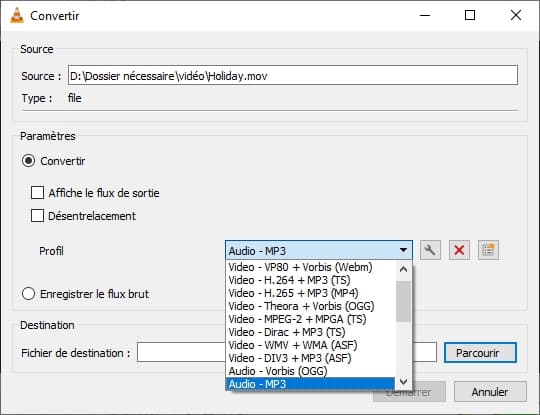Click the Annuler button
540x415 pixels.
tap(490, 392)
